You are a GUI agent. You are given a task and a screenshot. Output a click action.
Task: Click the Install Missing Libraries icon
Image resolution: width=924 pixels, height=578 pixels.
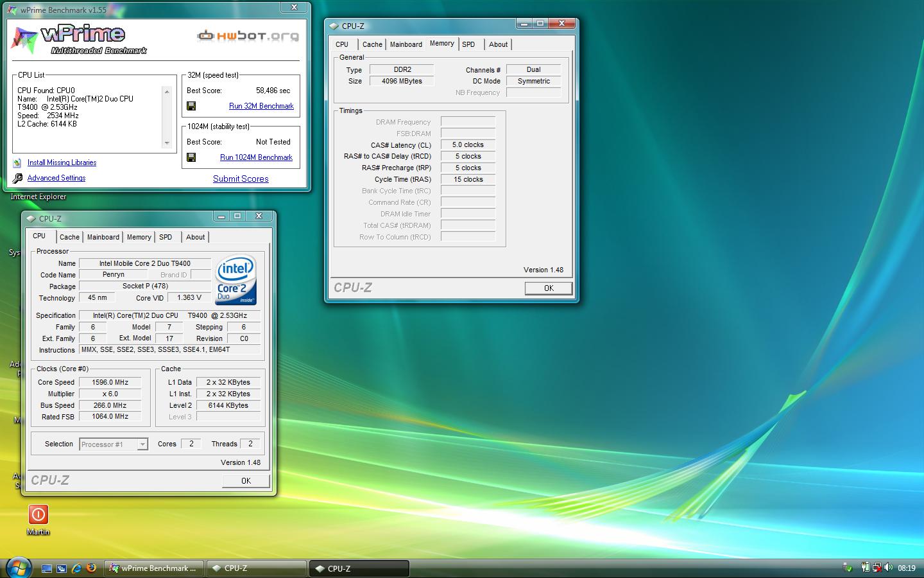click(x=17, y=162)
